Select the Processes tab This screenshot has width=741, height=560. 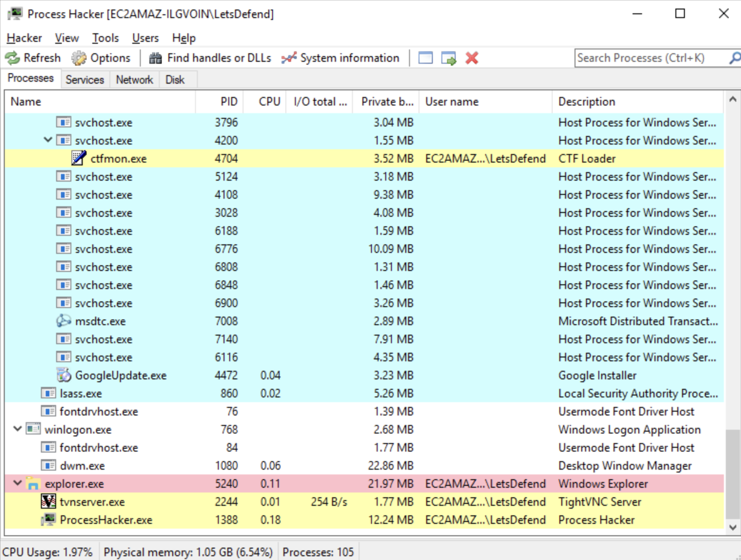click(30, 78)
